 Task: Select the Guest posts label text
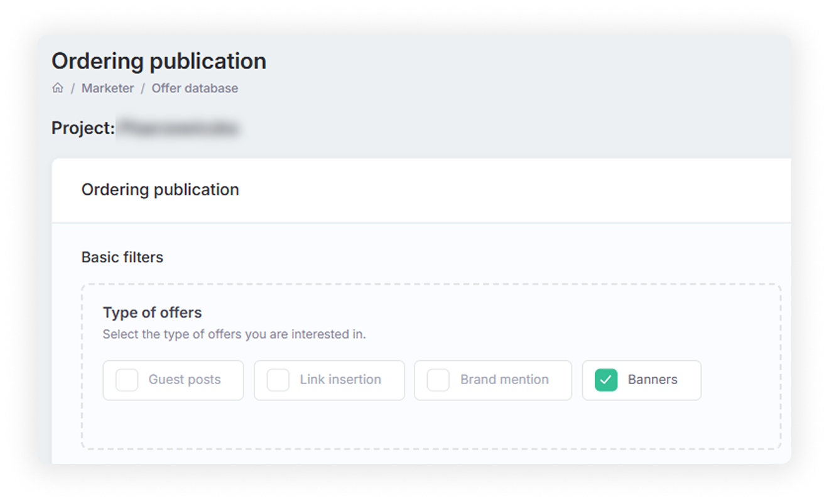[x=185, y=380]
